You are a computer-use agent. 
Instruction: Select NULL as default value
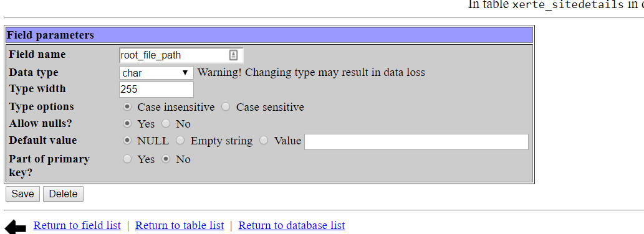pos(127,141)
